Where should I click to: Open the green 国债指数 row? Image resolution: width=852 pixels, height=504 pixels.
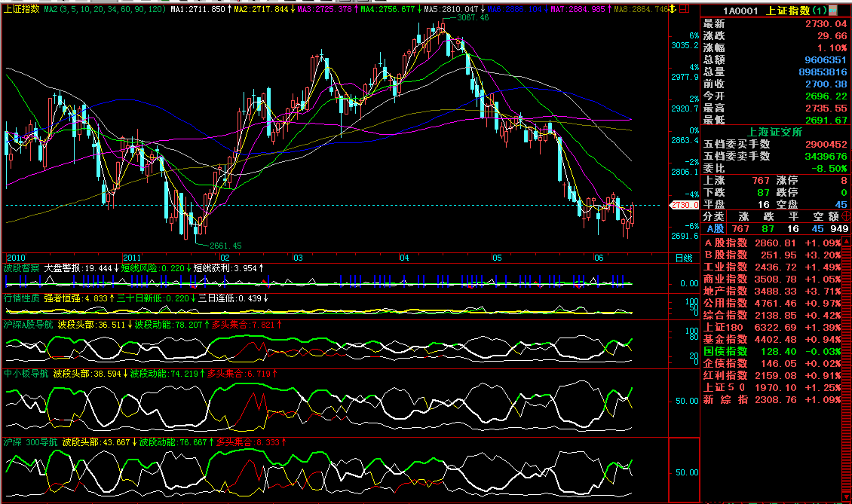pos(772,351)
